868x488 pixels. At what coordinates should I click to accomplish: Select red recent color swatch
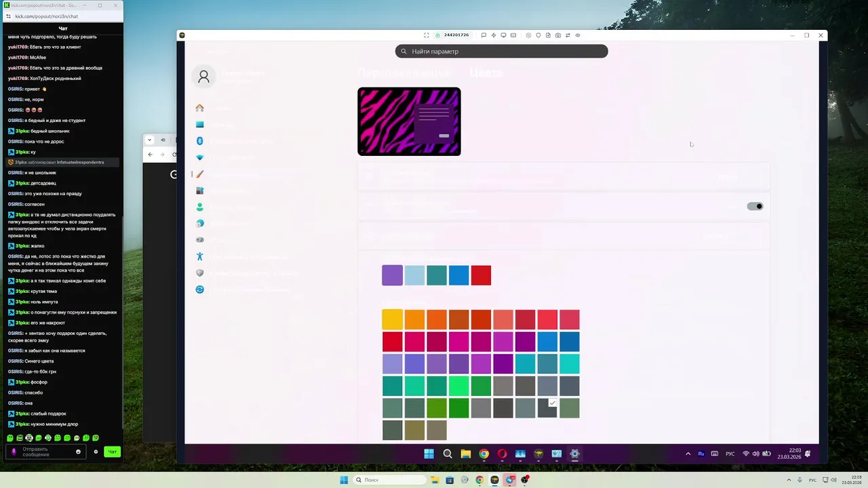pyautogui.click(x=481, y=275)
